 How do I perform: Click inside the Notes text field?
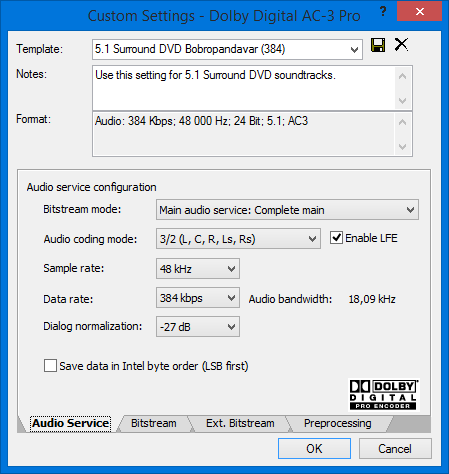click(244, 88)
